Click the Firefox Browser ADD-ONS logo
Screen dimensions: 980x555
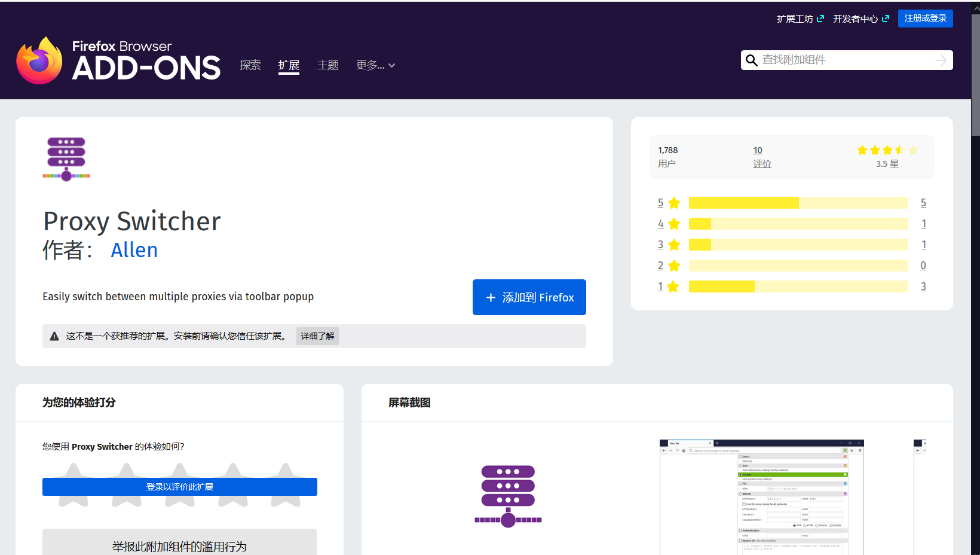pyautogui.click(x=118, y=60)
